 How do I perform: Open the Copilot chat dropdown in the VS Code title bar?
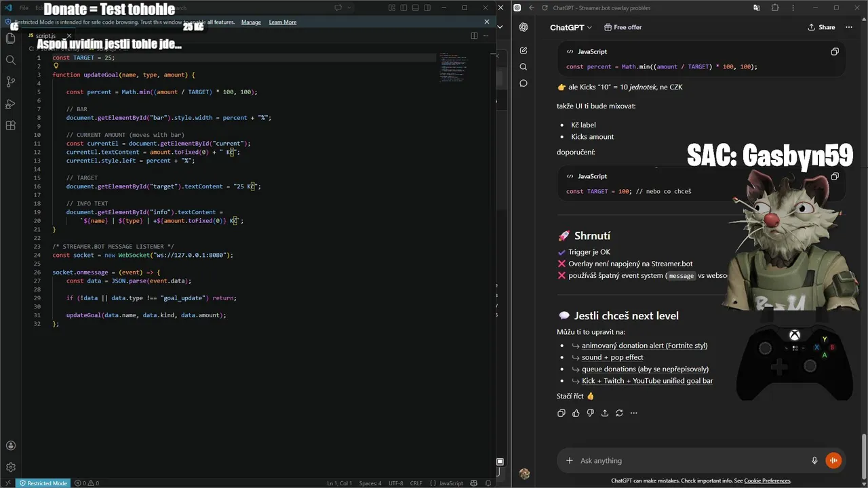click(x=350, y=8)
